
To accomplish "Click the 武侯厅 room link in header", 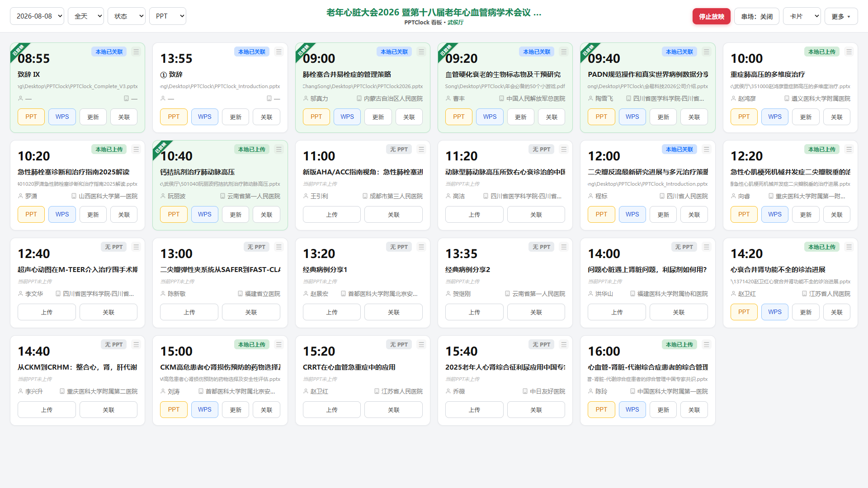I will [x=455, y=23].
